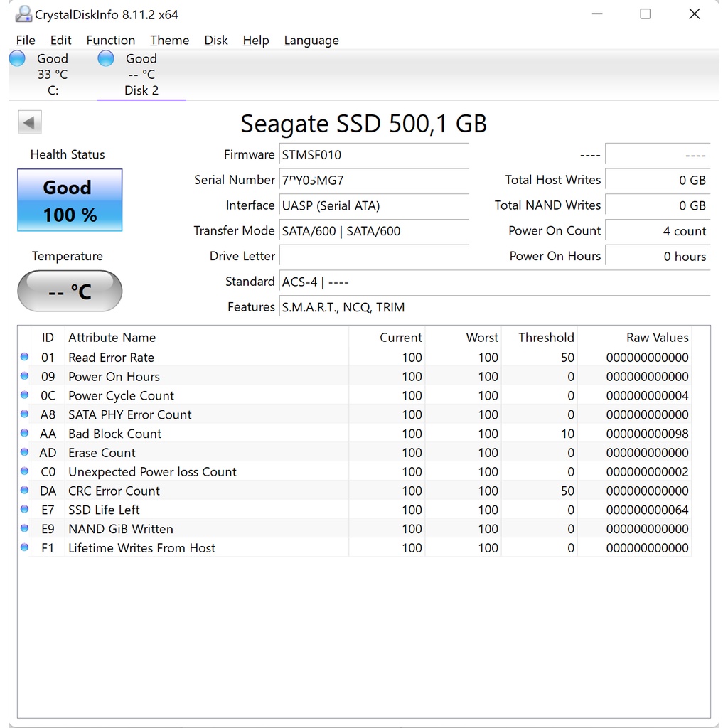Open the Edit menu
This screenshot has height=728, width=728.
(x=61, y=41)
